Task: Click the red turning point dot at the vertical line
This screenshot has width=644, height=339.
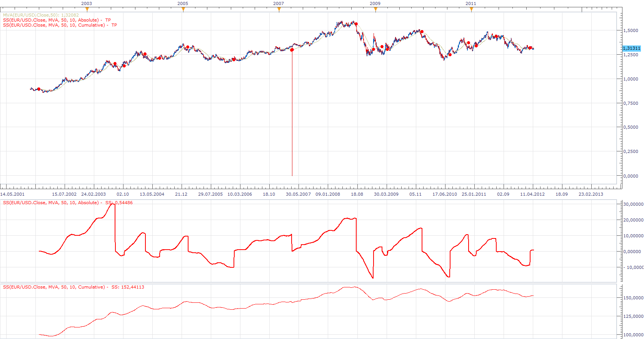Action: (x=292, y=50)
